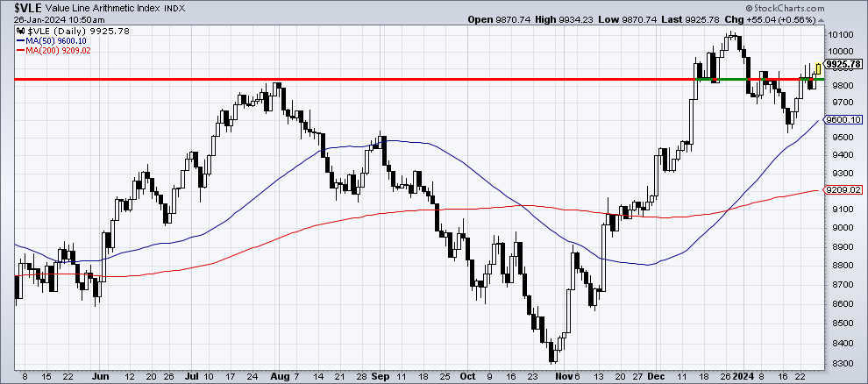Click the 10100 price axis label
868x384 pixels.
pyautogui.click(x=839, y=34)
